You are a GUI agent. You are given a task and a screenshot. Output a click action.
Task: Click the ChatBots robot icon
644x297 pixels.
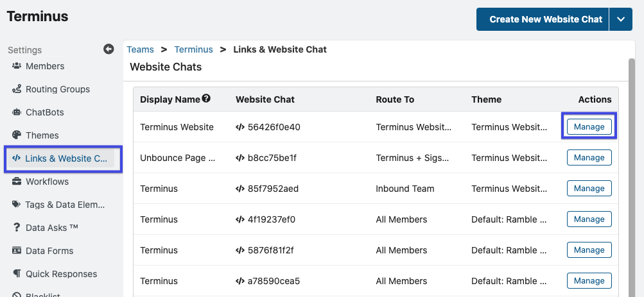point(17,112)
